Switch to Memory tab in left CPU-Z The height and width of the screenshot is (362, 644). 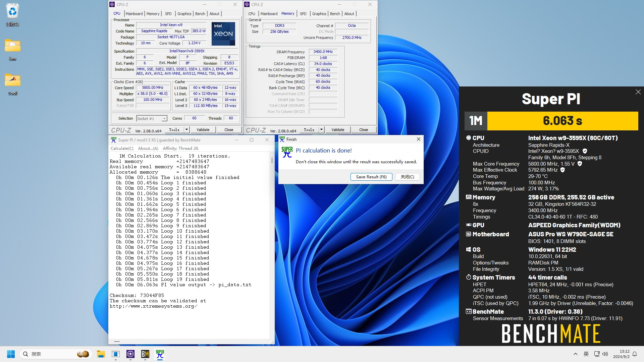153,14
